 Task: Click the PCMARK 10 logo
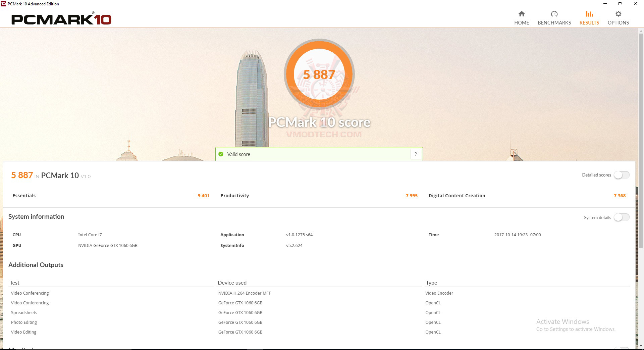(x=61, y=19)
